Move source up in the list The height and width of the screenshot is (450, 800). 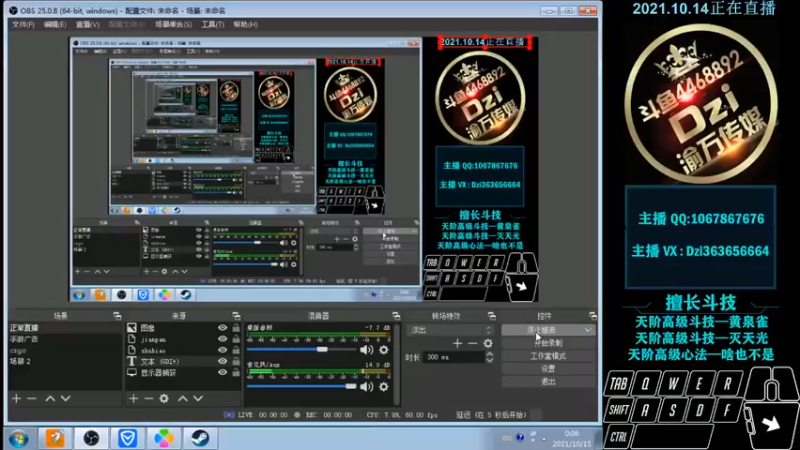[x=183, y=398]
